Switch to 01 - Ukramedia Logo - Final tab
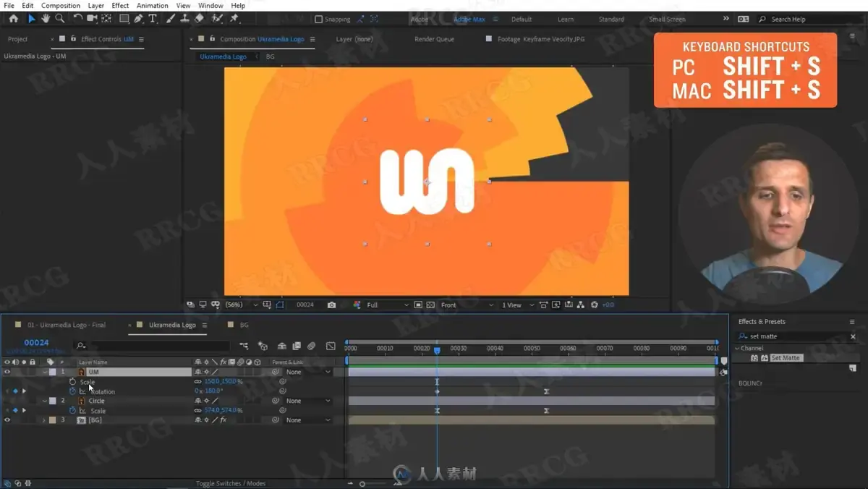This screenshot has width=868, height=489. pyautogui.click(x=66, y=325)
